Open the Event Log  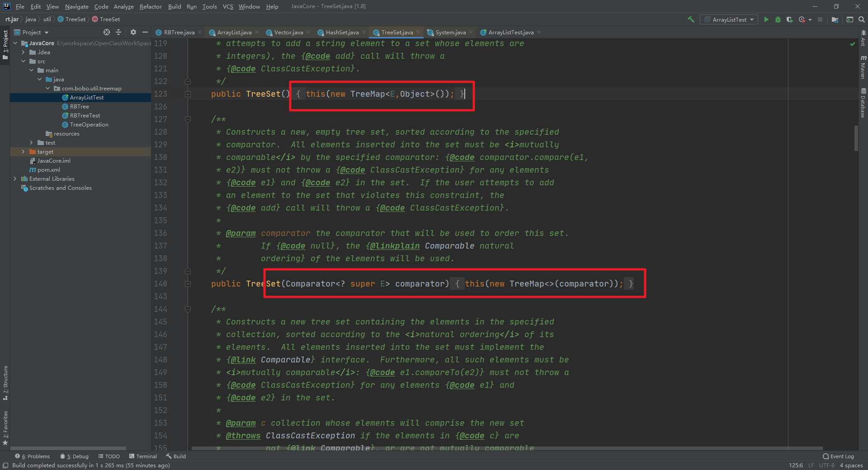[x=838, y=456]
